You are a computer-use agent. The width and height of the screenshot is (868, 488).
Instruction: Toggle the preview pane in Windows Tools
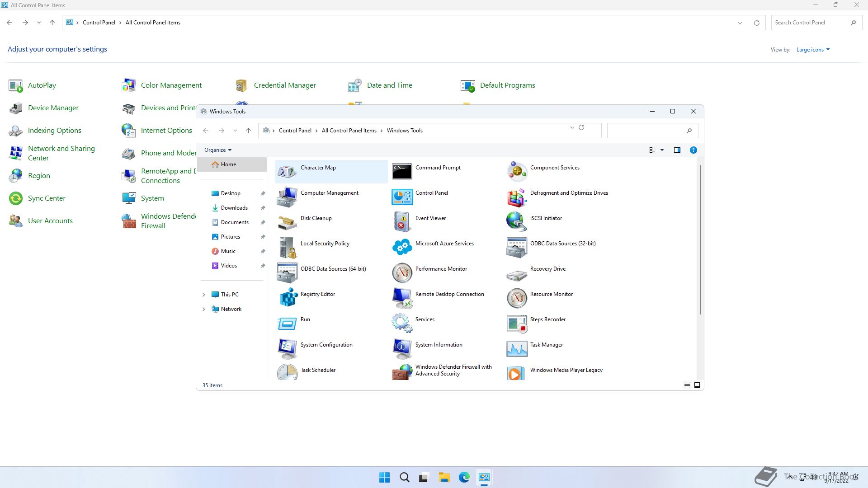pyautogui.click(x=677, y=150)
